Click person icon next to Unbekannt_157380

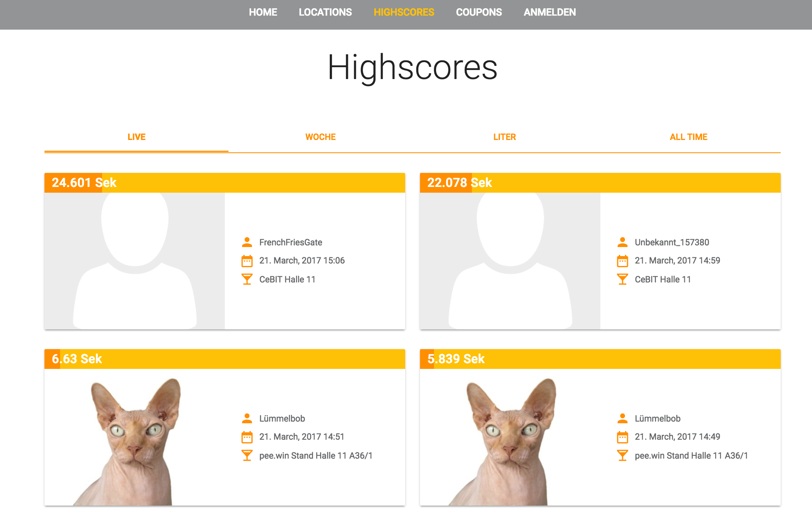[x=623, y=242]
